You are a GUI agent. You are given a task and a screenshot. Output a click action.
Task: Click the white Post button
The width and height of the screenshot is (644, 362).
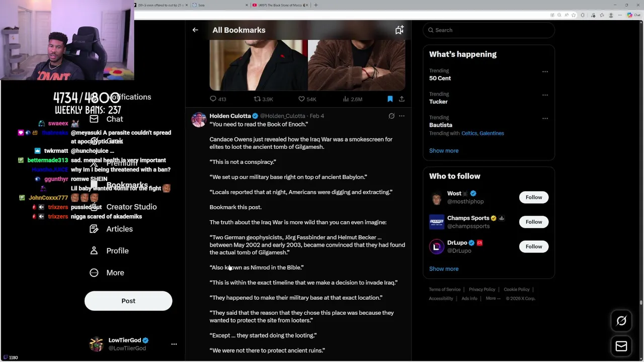click(x=128, y=301)
